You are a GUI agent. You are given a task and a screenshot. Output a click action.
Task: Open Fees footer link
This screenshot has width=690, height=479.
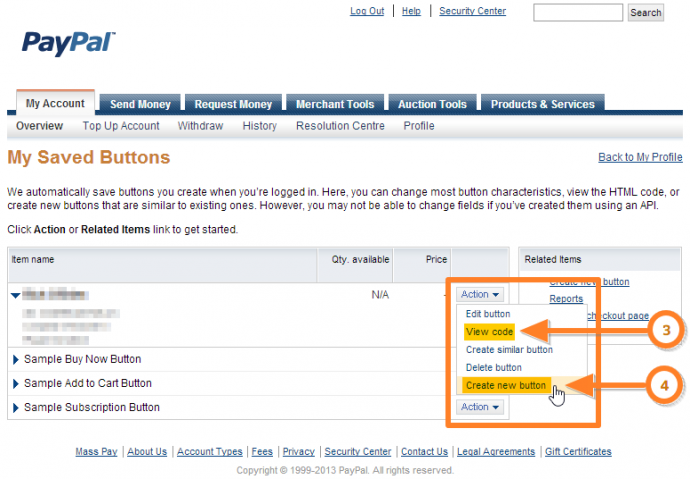262,452
